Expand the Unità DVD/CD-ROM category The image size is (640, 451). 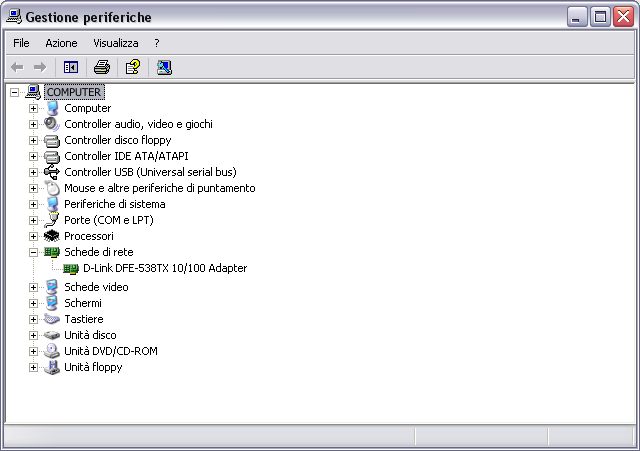pyautogui.click(x=33, y=351)
